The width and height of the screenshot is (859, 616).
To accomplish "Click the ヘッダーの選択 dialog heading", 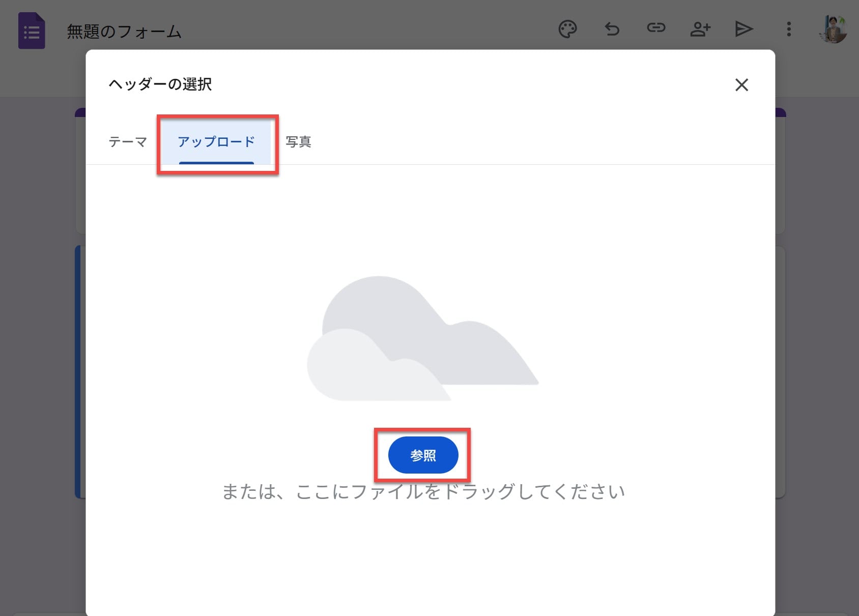I will pos(160,84).
